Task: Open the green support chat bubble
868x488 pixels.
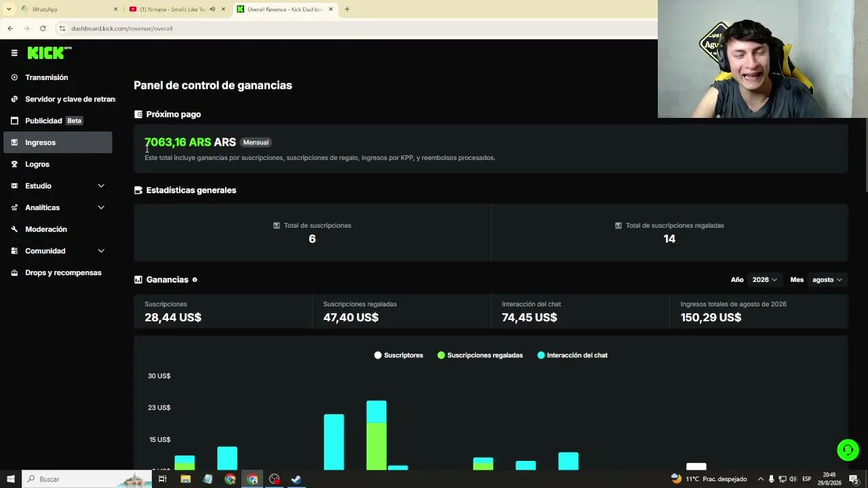Action: click(848, 450)
